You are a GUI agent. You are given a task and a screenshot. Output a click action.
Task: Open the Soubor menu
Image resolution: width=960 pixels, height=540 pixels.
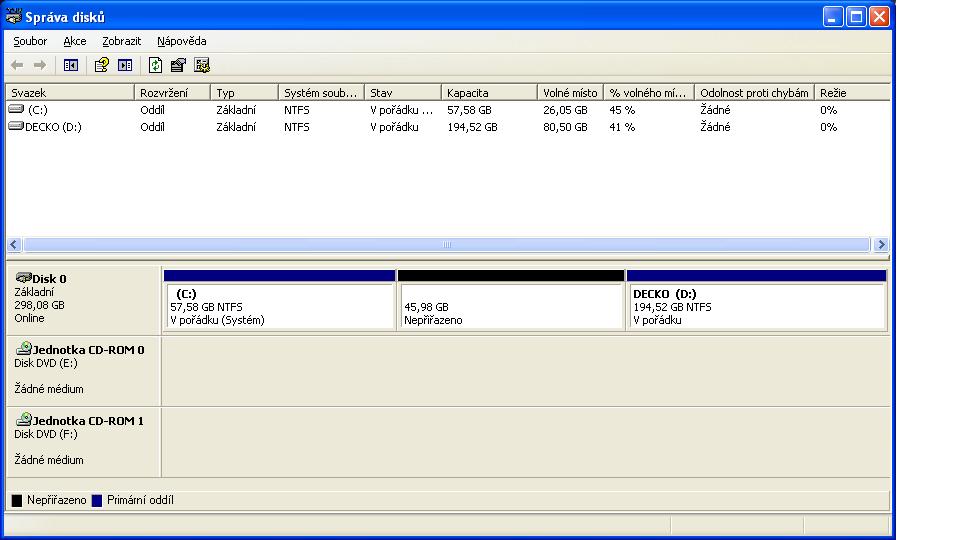tap(30, 41)
